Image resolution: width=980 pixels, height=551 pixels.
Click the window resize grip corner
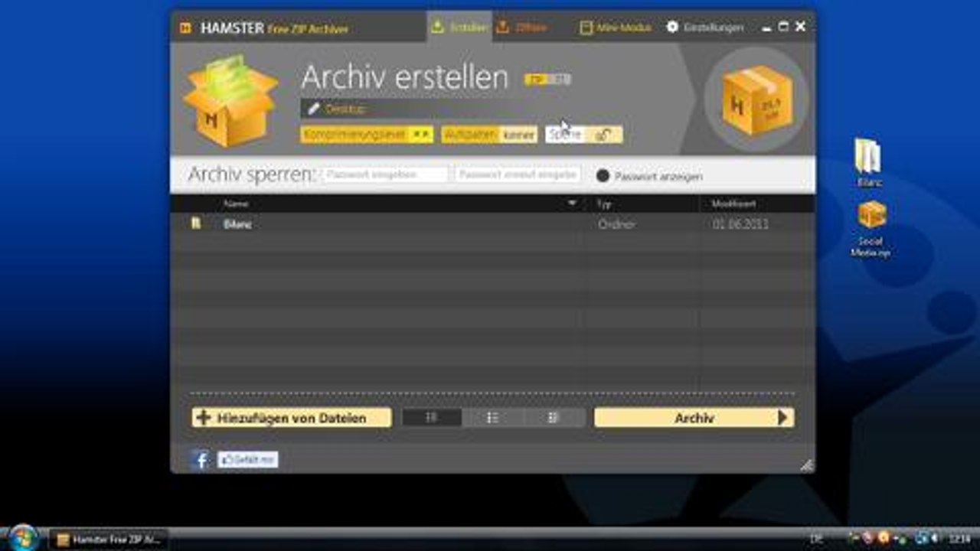[x=806, y=465]
